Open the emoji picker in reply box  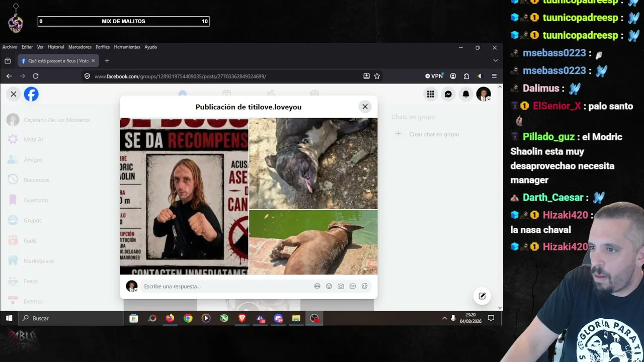click(329, 286)
